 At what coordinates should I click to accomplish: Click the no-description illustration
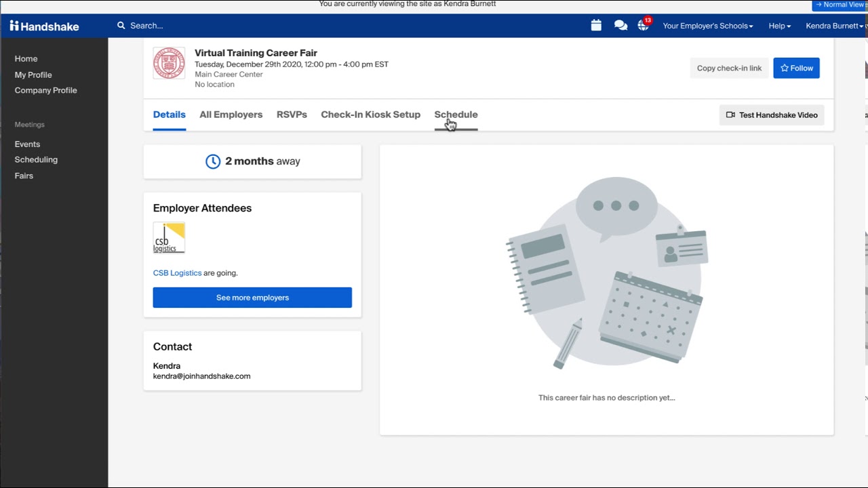click(607, 273)
